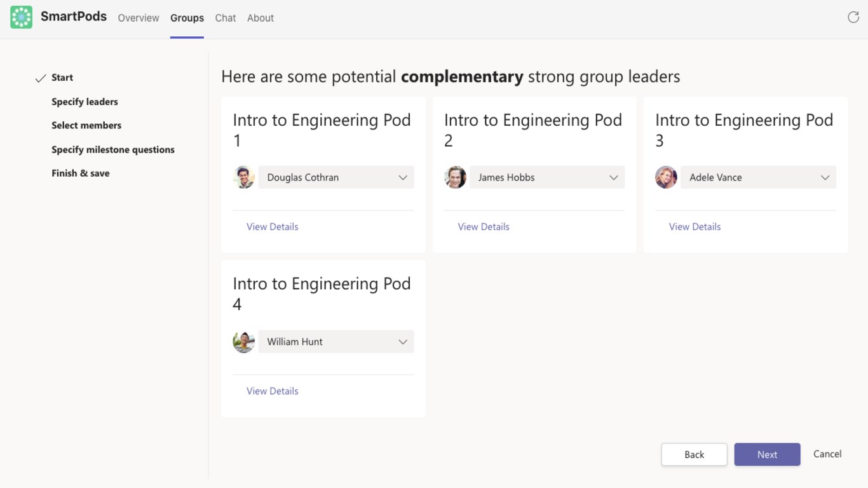
Task: Open the Chat tab
Action: click(226, 18)
